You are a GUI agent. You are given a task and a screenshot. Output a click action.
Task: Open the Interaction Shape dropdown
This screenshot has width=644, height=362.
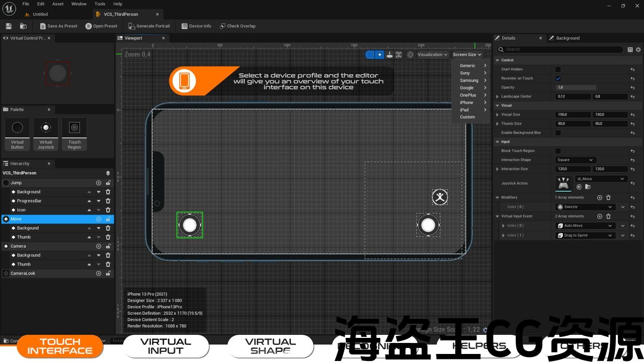pos(576,160)
